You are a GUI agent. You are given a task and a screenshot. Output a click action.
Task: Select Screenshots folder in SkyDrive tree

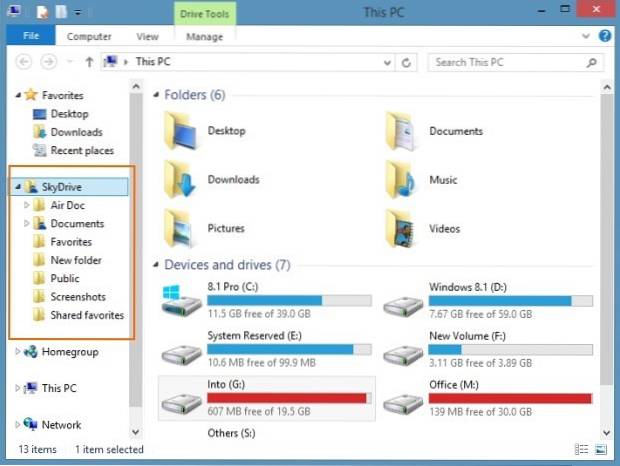80,297
